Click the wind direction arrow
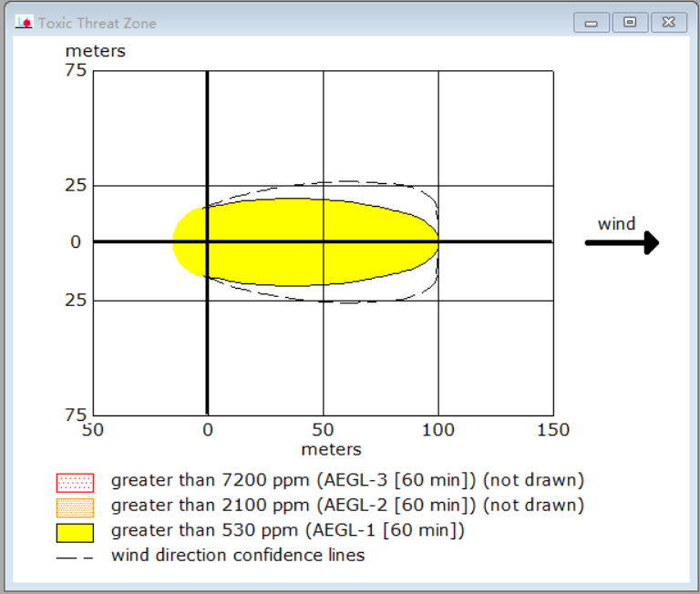Screen dimensions: 700x594 (622, 242)
